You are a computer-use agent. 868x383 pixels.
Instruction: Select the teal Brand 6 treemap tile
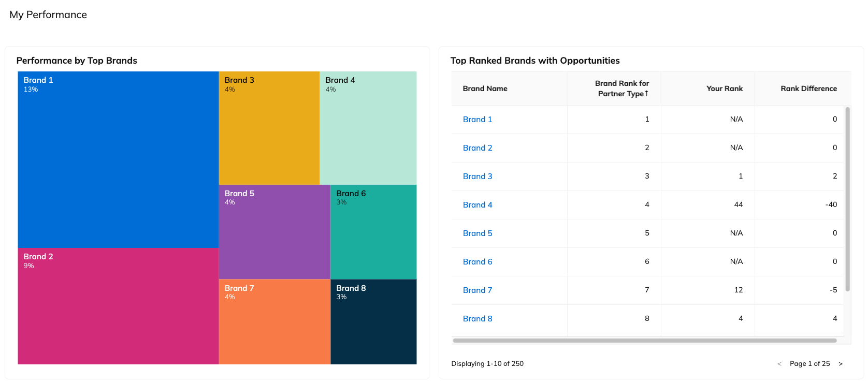point(373,232)
